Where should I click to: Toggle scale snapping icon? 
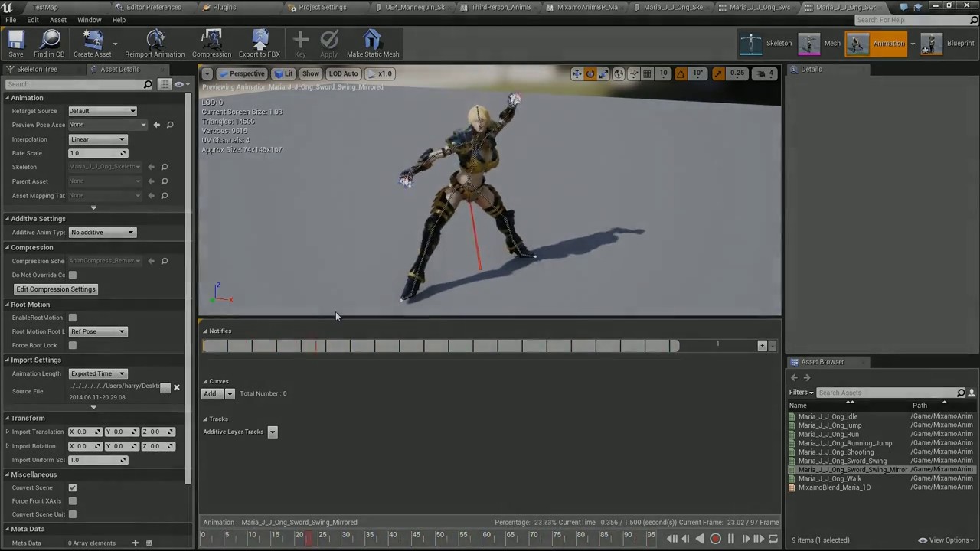tap(717, 73)
